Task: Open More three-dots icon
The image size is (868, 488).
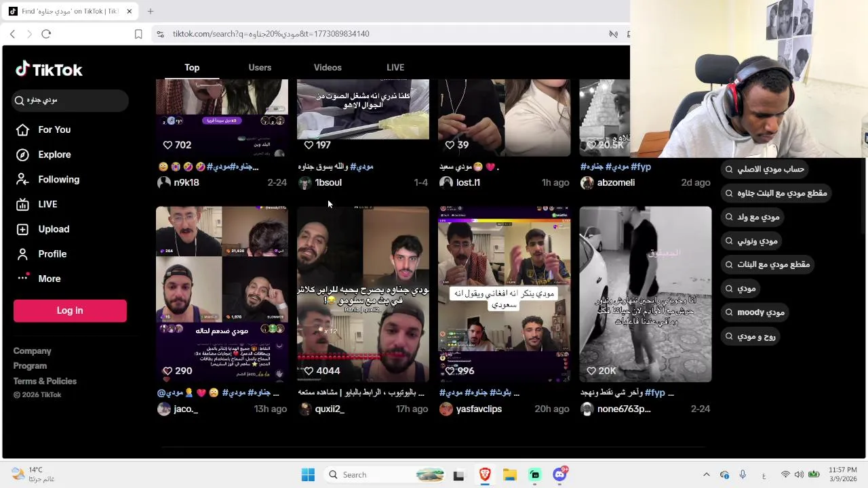Action: (22, 278)
